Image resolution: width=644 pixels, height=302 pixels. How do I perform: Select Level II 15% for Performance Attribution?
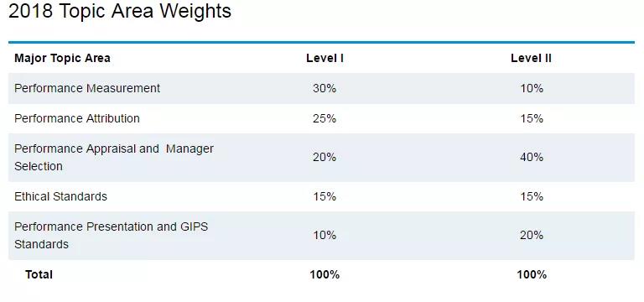[x=532, y=119]
